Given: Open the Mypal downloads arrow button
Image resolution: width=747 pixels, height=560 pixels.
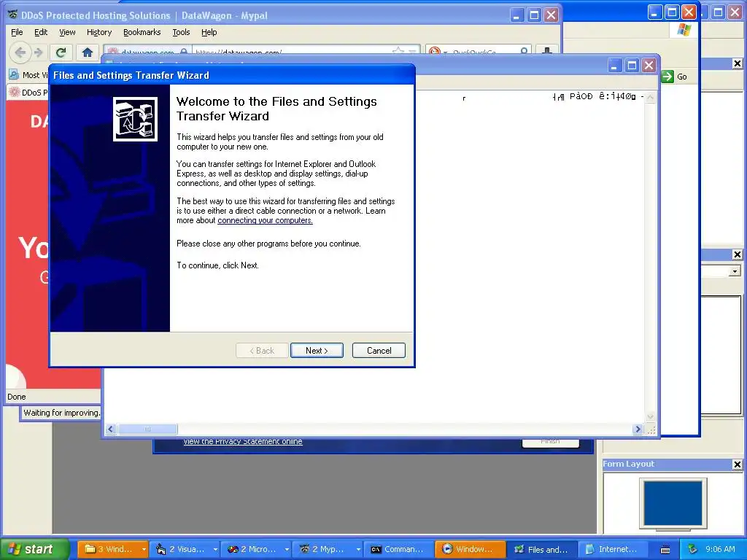Looking at the screenshot, I should [x=547, y=51].
